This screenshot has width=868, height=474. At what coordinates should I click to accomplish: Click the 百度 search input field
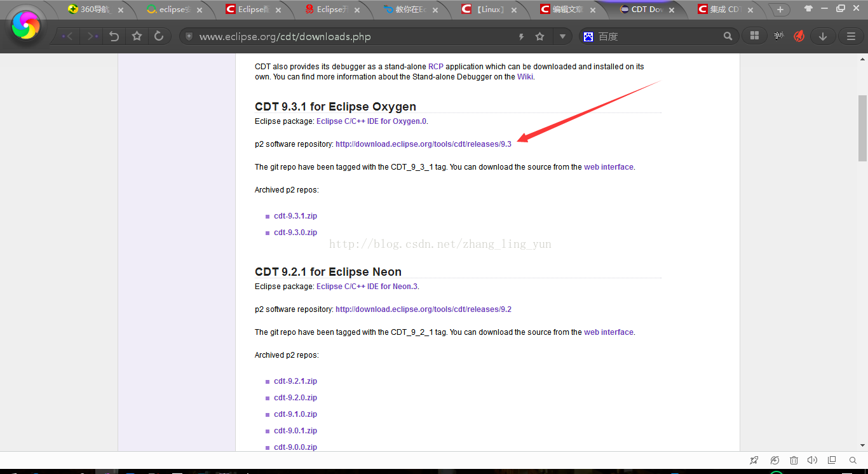click(658, 37)
